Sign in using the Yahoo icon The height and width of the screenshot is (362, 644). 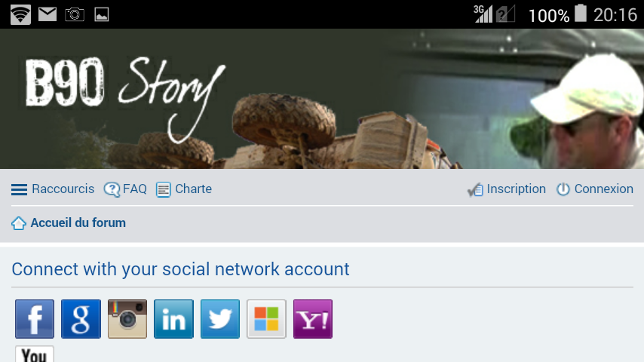313,319
